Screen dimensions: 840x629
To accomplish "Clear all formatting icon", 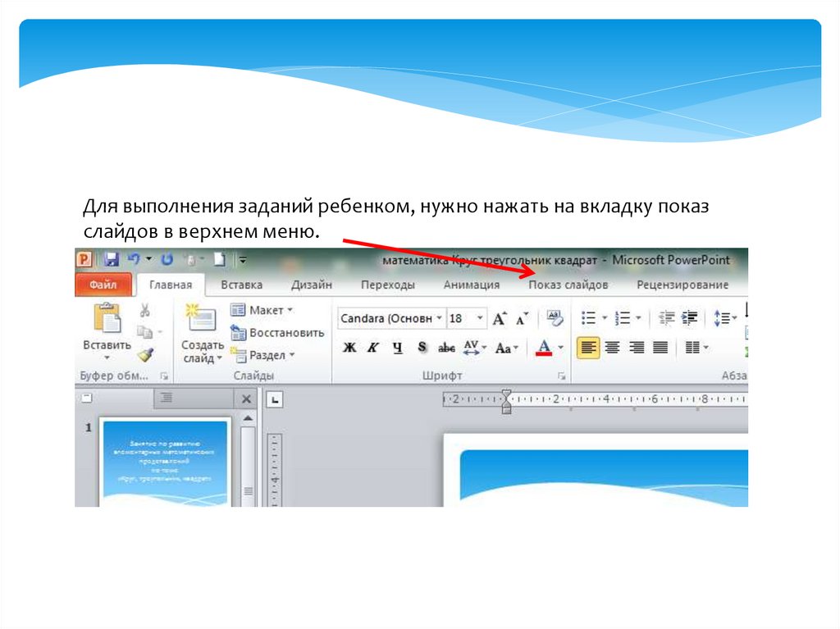I will 555,317.
